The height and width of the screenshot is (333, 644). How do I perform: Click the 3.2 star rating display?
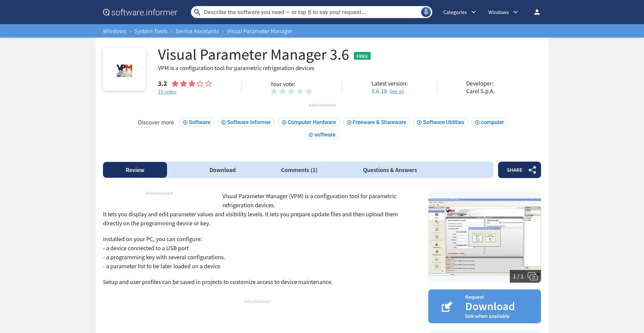185,84
